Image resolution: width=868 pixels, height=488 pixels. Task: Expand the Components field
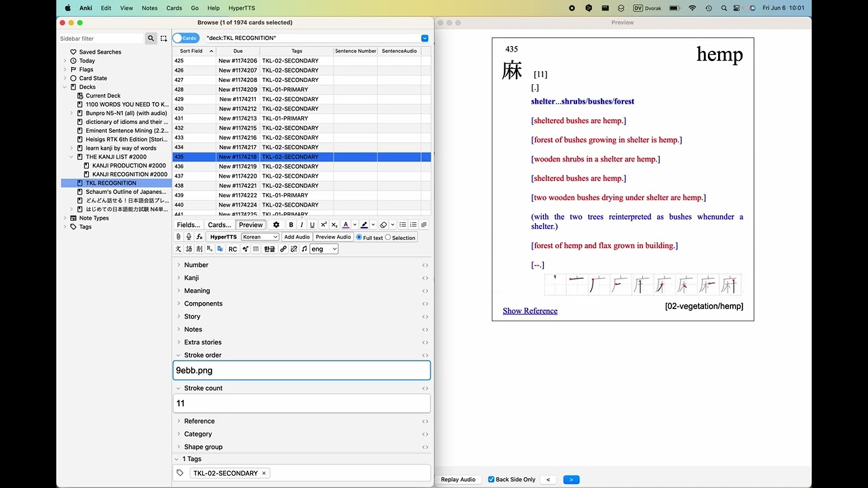[179, 304]
